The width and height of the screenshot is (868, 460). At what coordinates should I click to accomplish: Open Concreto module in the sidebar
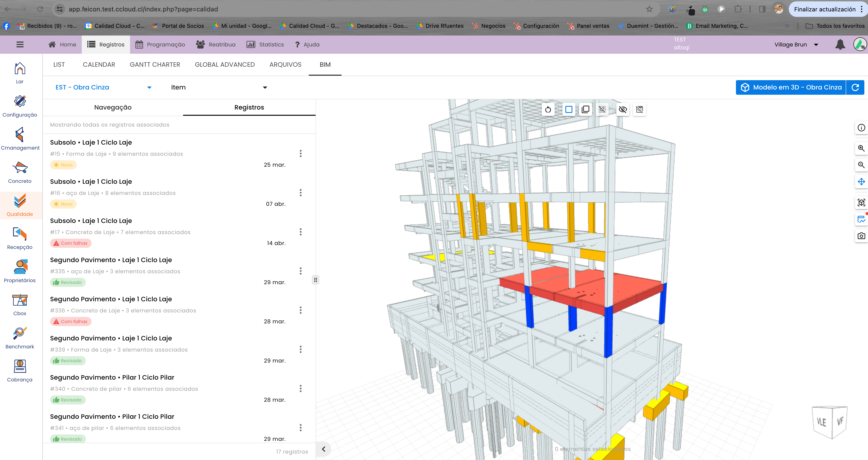pos(20,173)
